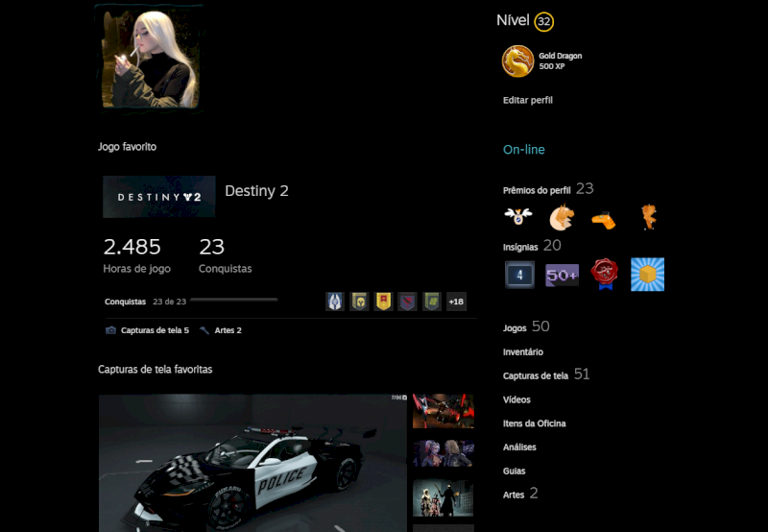Open the Insígnias badges link
768x532 pixels.
(520, 247)
